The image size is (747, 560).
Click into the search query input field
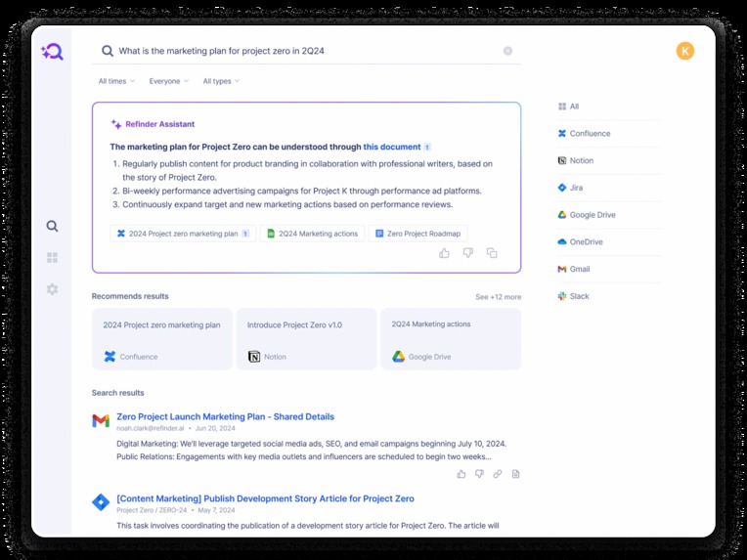(307, 51)
